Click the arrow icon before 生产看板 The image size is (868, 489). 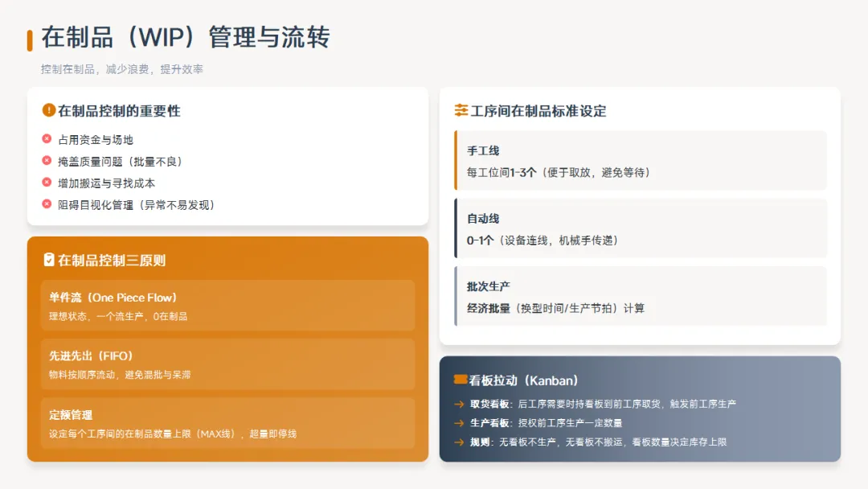point(459,423)
